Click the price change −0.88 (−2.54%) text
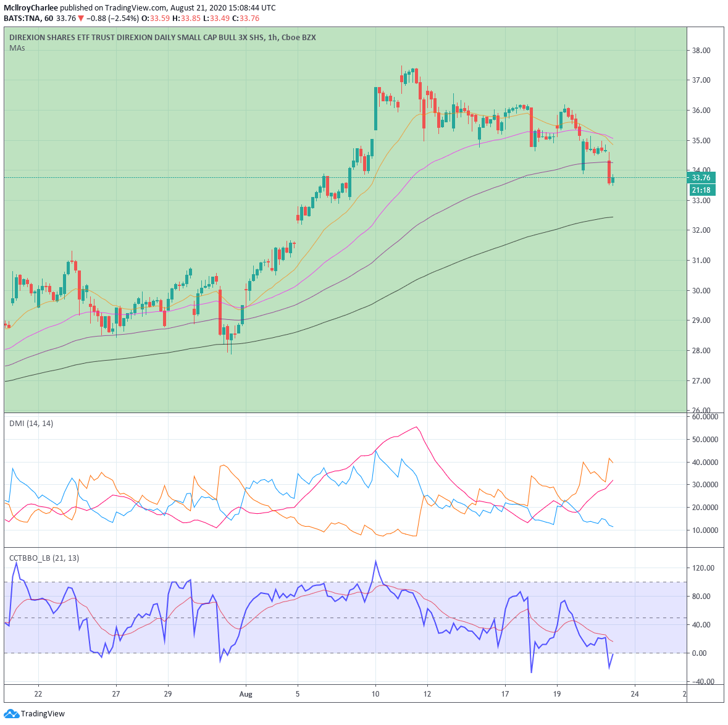Viewport: 728px width, 725px height. (112, 19)
